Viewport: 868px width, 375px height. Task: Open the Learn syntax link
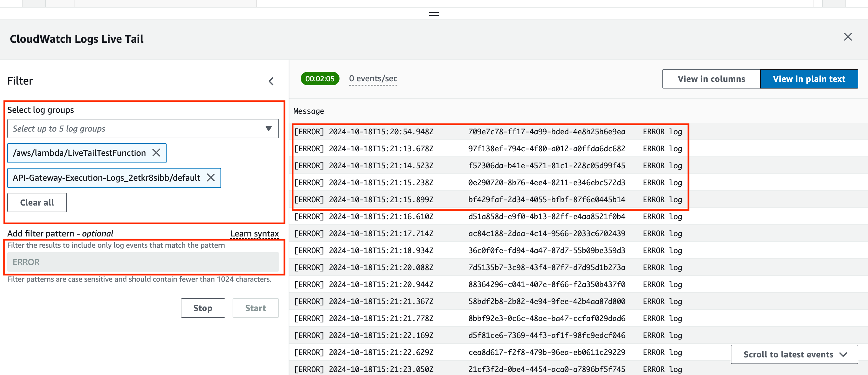point(254,233)
